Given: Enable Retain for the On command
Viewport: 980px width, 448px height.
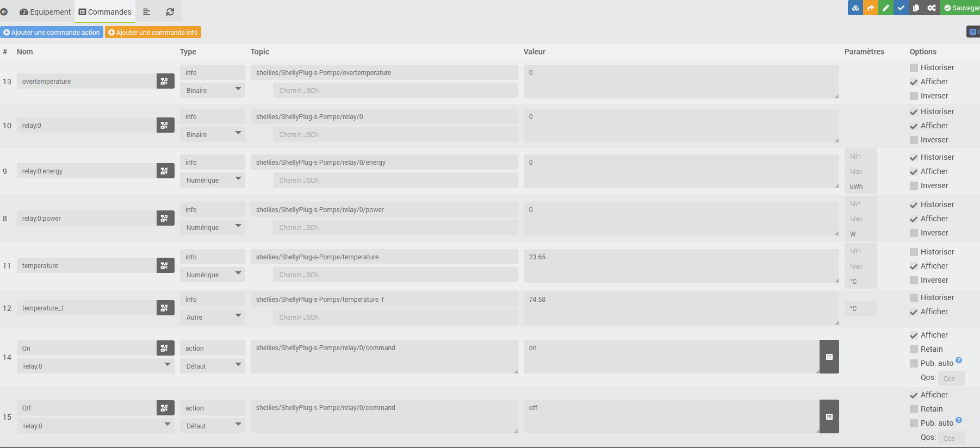Looking at the screenshot, I should 914,350.
